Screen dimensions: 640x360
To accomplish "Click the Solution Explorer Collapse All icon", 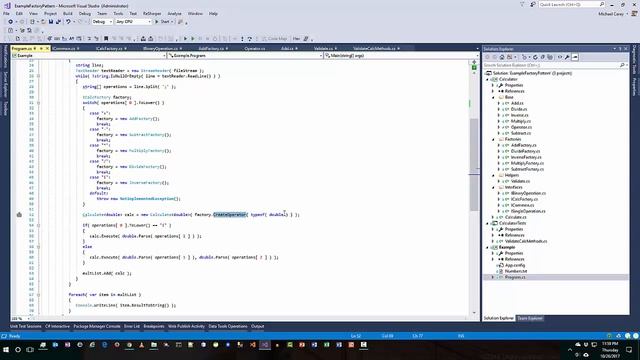I will click(542, 57).
